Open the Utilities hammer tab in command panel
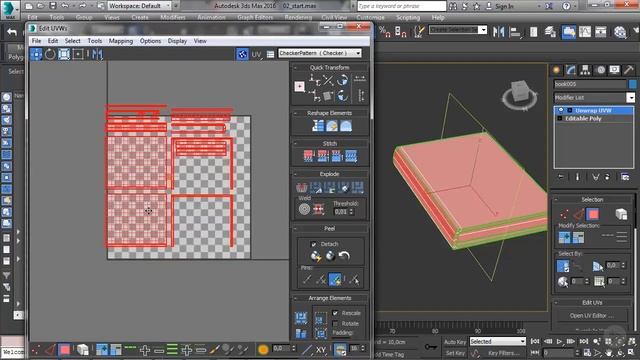Screen dimensions: 640x360 point(629,70)
